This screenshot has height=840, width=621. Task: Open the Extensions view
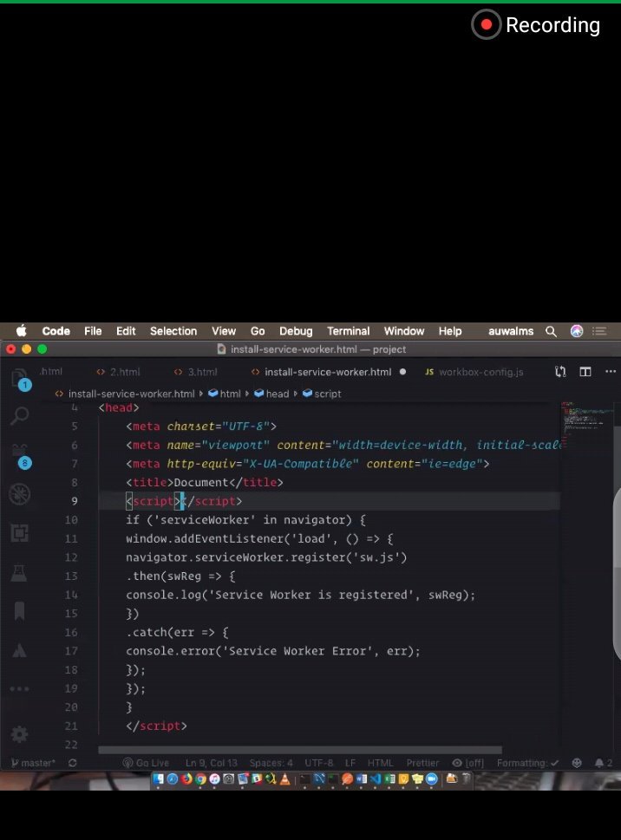point(19,533)
